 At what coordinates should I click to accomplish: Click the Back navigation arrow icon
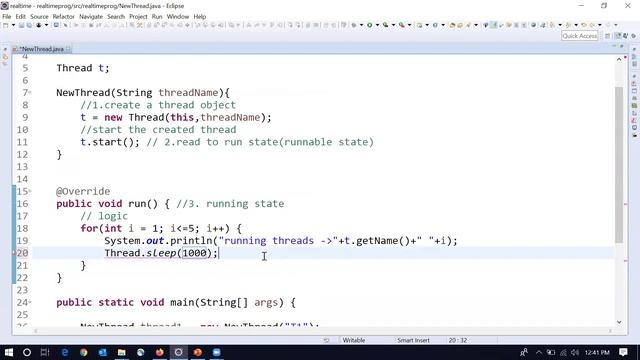[x=592, y=25]
